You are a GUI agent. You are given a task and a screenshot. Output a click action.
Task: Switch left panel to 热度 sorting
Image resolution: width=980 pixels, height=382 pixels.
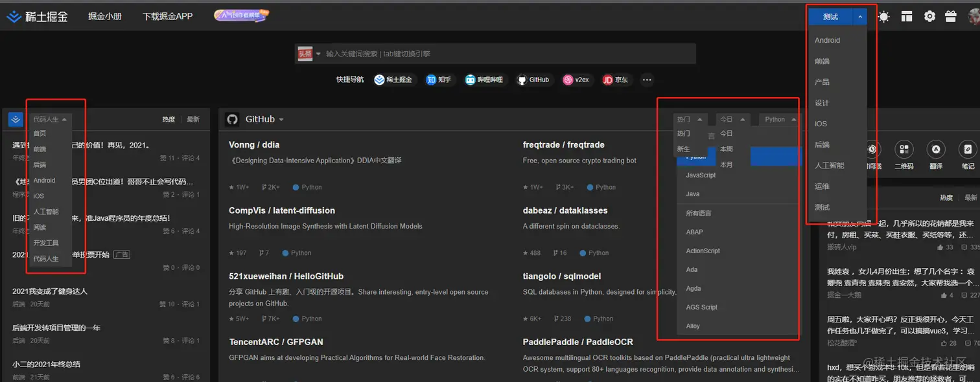pos(169,119)
